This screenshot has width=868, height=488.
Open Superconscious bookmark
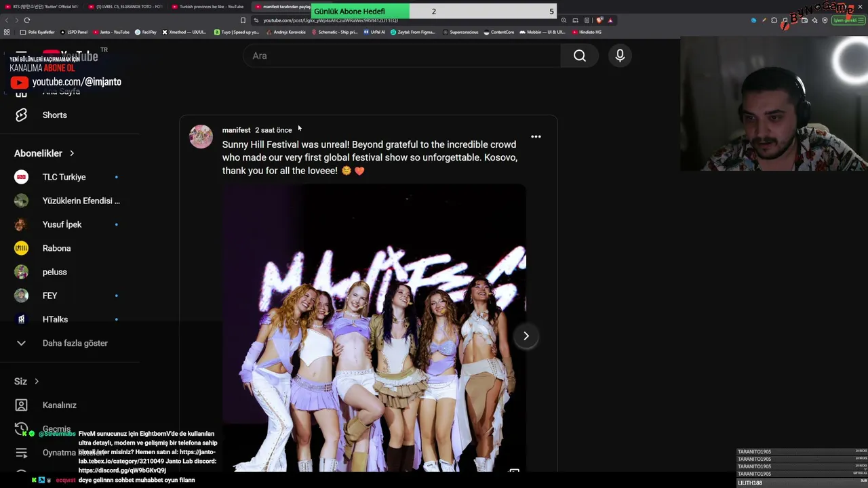[x=462, y=32]
